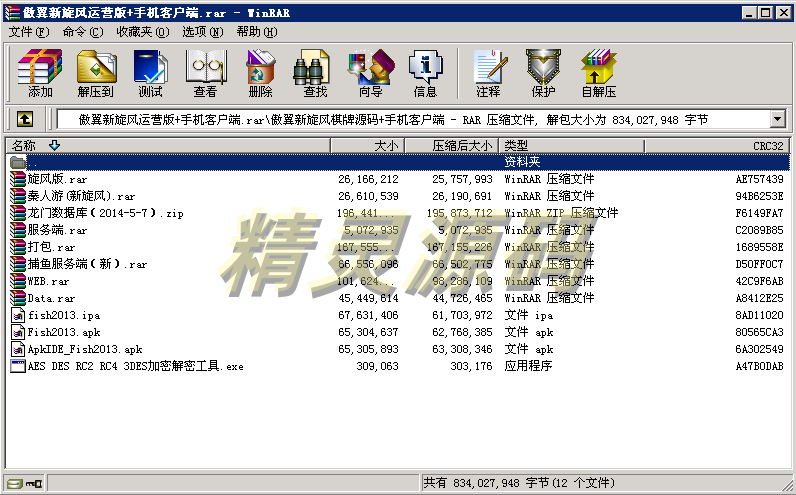Select the 旋风版.rar file name
Screen dimensions: 796x495
click(x=57, y=179)
